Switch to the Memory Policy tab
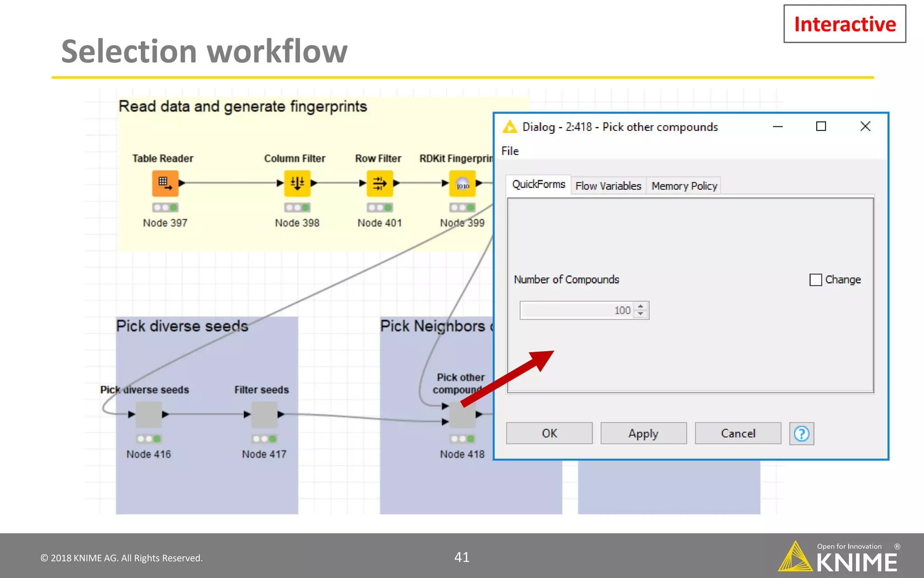The width and height of the screenshot is (924, 578). [x=684, y=186]
